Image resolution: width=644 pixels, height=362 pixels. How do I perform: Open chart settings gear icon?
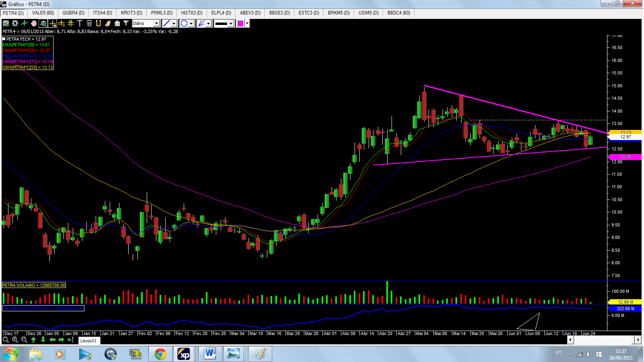point(15,23)
